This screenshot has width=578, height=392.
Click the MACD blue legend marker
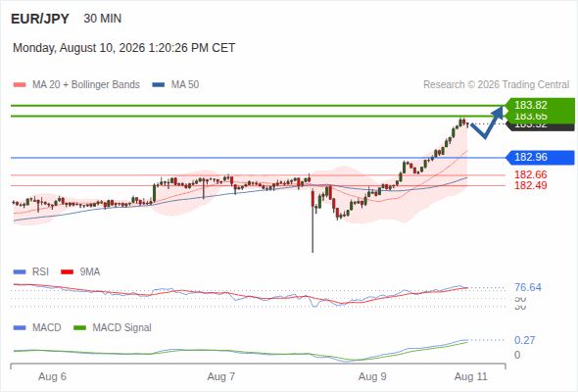click(20, 328)
